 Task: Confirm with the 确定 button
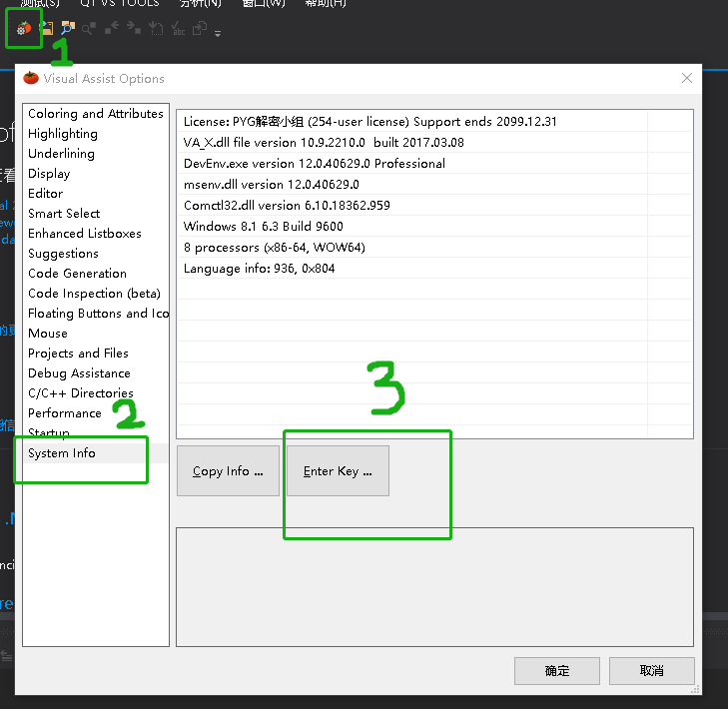[x=556, y=670]
